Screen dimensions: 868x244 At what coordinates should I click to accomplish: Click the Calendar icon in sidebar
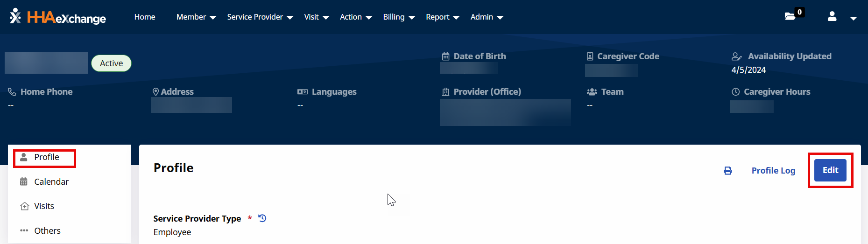(x=24, y=181)
